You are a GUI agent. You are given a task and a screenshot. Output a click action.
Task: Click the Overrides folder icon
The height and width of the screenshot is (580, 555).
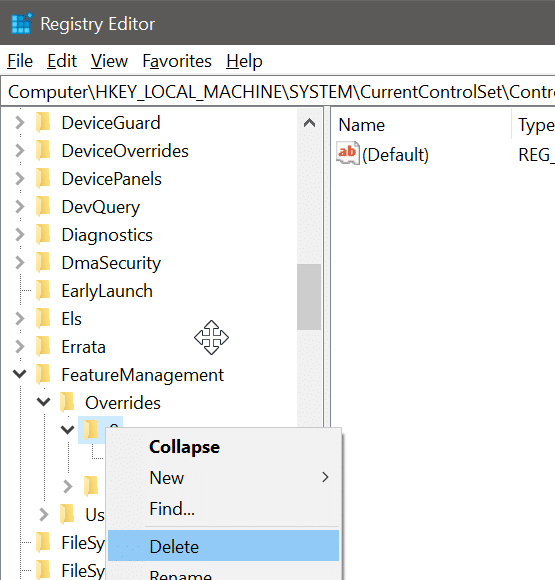(67, 403)
